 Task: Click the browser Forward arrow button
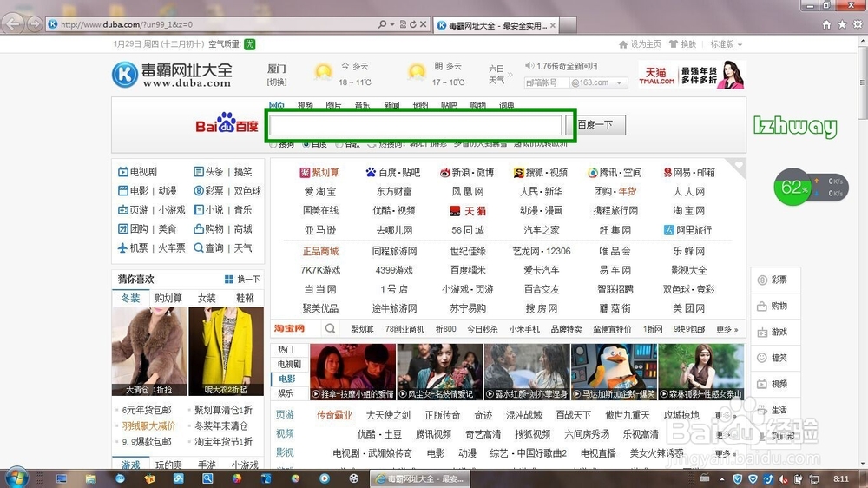35,23
